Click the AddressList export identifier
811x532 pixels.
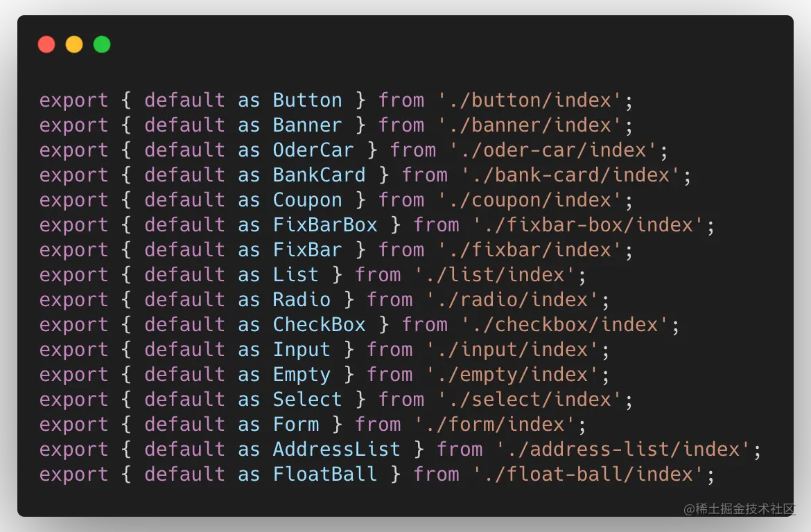pos(336,450)
